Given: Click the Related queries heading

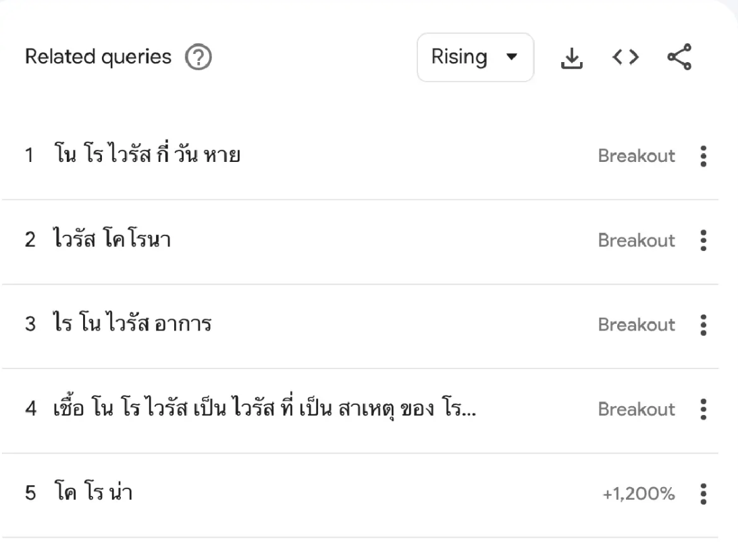Looking at the screenshot, I should pos(98,57).
